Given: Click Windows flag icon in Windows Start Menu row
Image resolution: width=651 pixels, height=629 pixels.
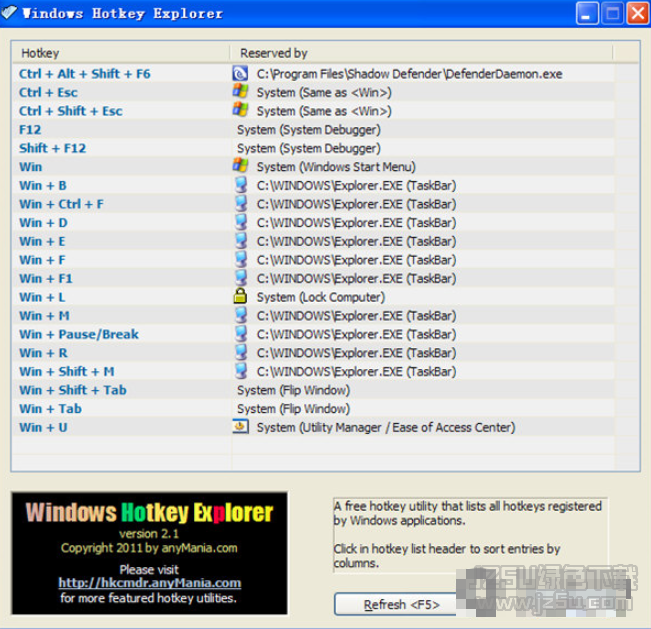Looking at the screenshot, I should tap(240, 166).
